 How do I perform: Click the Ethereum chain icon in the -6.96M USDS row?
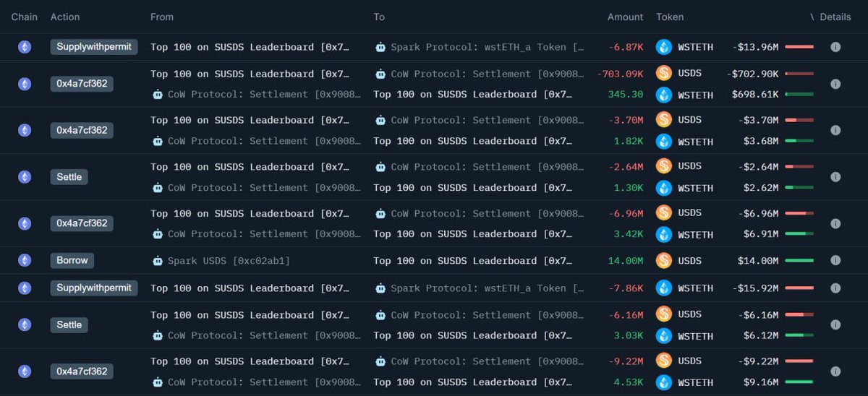(x=25, y=223)
